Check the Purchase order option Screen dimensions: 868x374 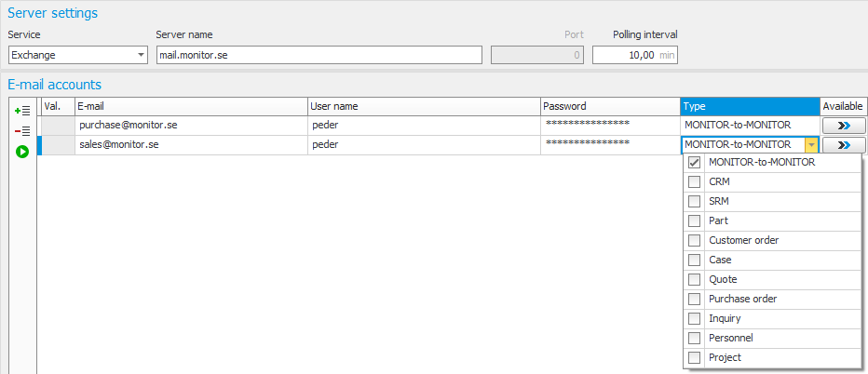click(694, 300)
